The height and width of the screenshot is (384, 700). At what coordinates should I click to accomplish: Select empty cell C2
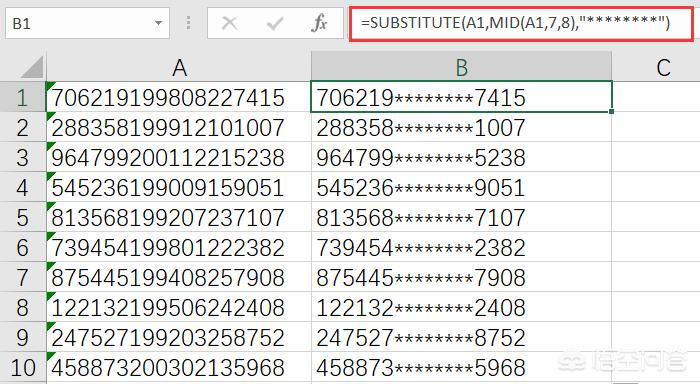tap(656, 128)
